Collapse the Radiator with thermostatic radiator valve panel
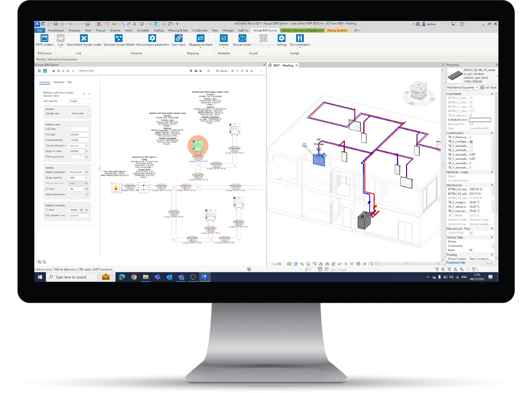532x393 pixels. pyautogui.click(x=89, y=94)
